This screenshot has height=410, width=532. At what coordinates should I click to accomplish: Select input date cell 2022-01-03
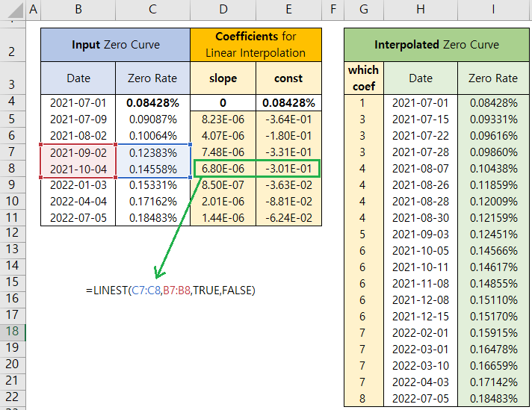tap(78, 185)
